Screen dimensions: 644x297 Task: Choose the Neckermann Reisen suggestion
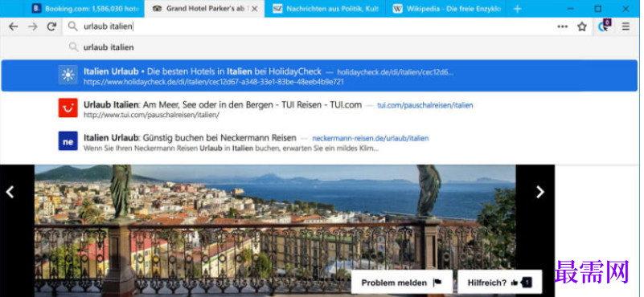(319, 141)
